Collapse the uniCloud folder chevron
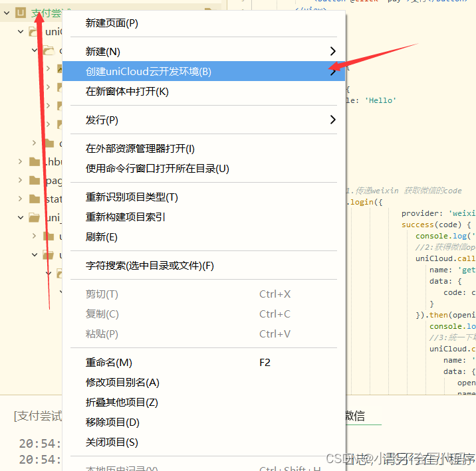Screen dimensions: 476x471 pos(21,31)
